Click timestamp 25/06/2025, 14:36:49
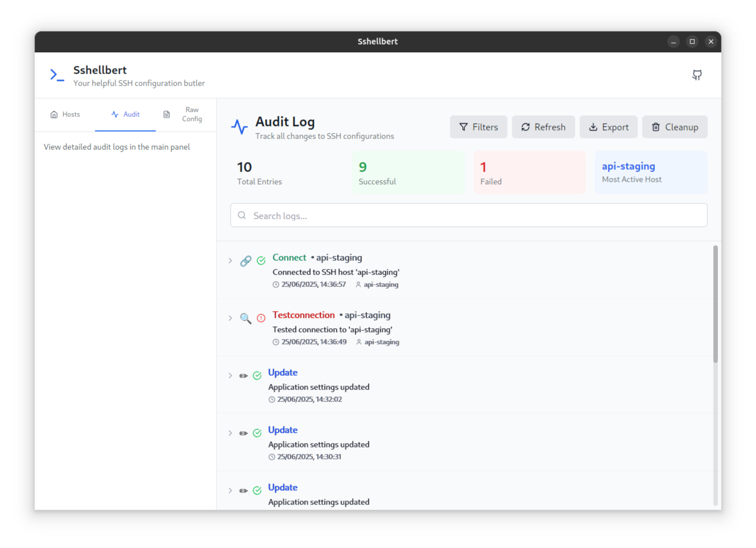The image size is (756, 548). pos(314,342)
